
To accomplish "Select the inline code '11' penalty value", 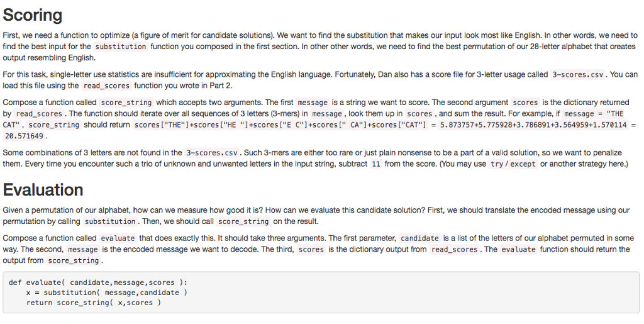I will [x=376, y=164].
